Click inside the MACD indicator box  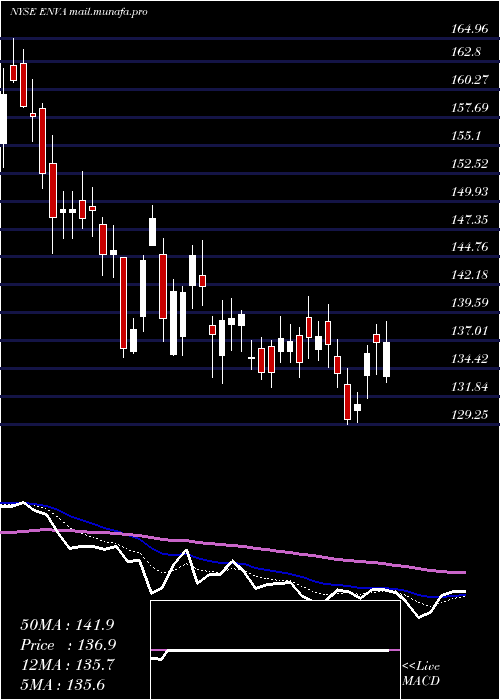pyautogui.click(x=275, y=650)
